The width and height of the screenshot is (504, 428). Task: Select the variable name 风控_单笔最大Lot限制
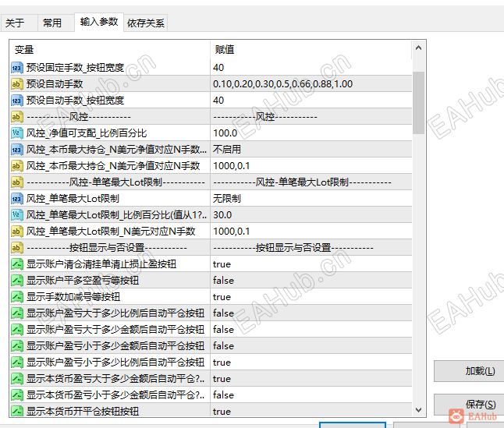click(73, 199)
